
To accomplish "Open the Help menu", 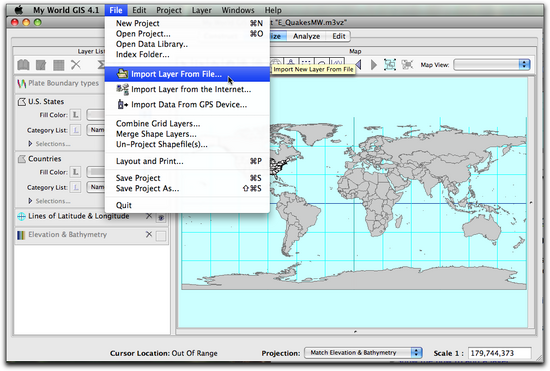I will (273, 10).
